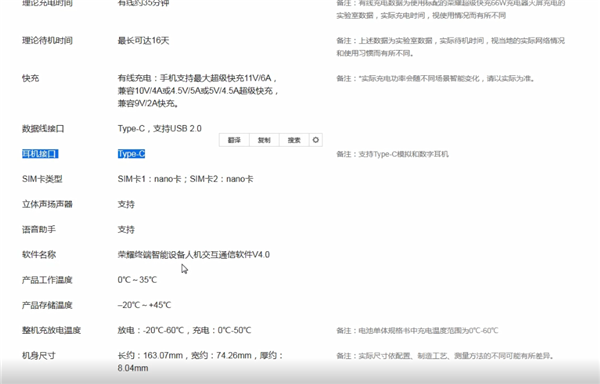Click 支持 beside 语音助手

126,229
